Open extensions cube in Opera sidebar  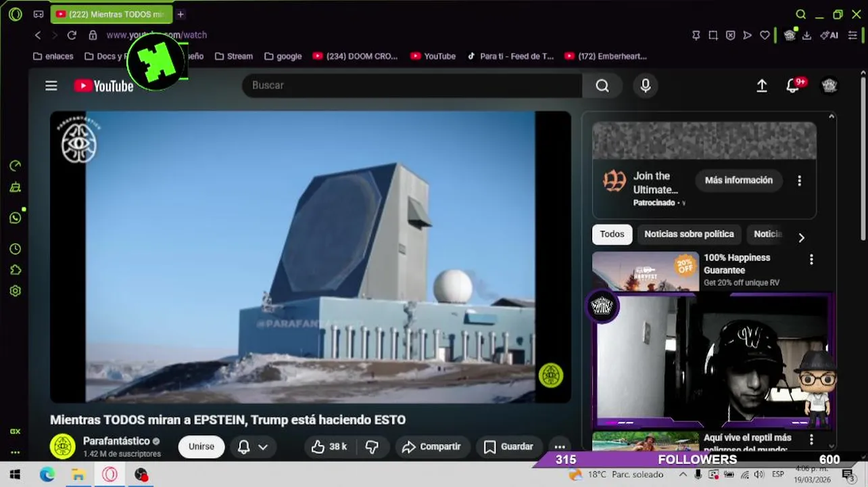[x=15, y=270]
